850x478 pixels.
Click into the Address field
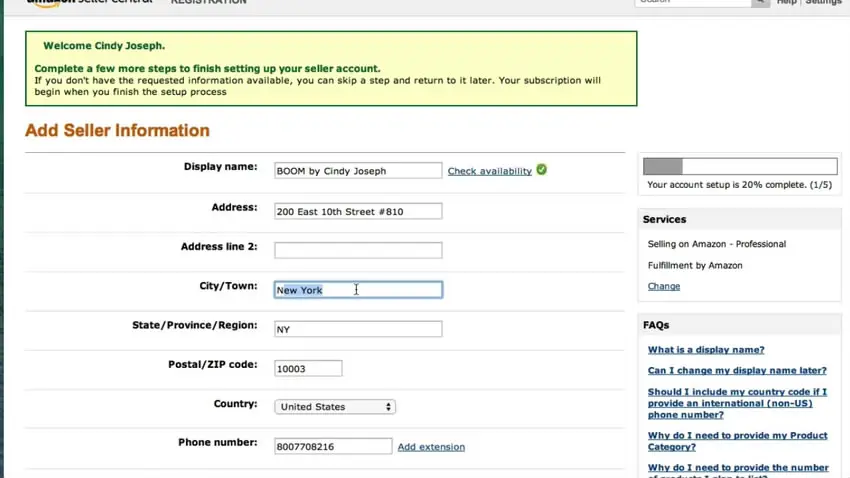click(x=358, y=212)
